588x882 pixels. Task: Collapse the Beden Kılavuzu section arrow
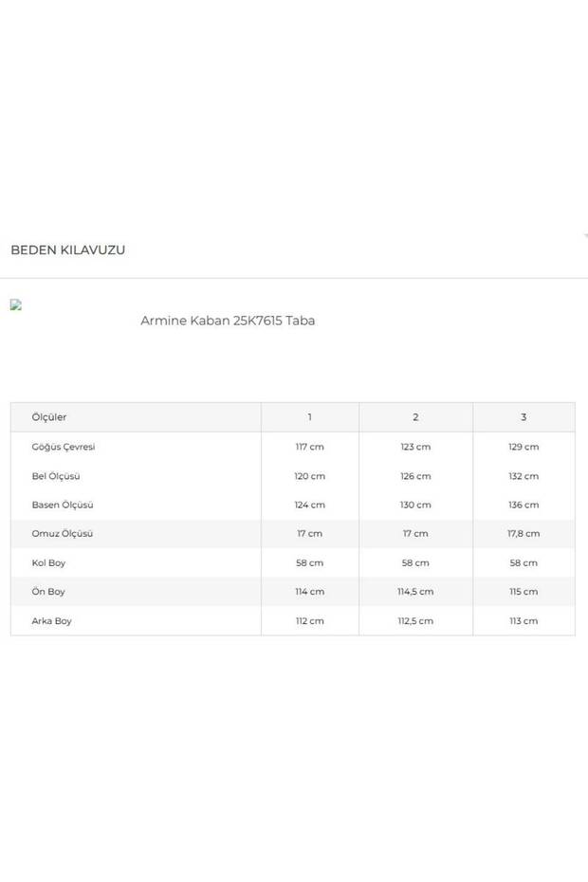tap(585, 236)
